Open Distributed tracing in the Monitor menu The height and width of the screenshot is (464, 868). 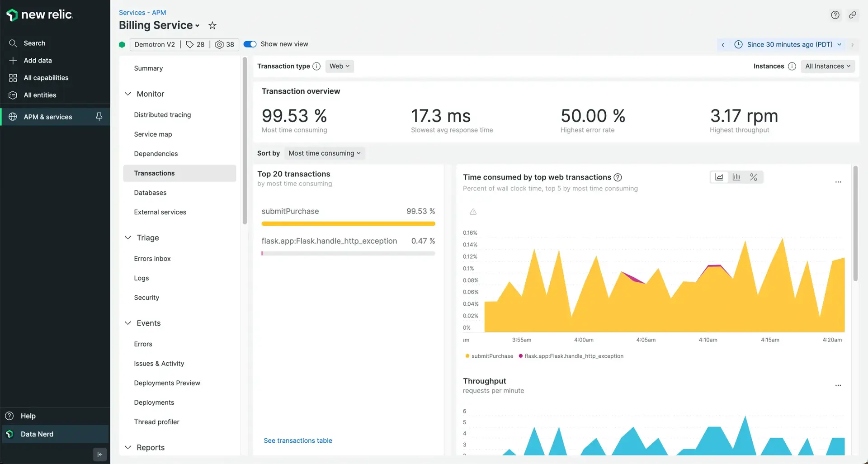click(162, 115)
